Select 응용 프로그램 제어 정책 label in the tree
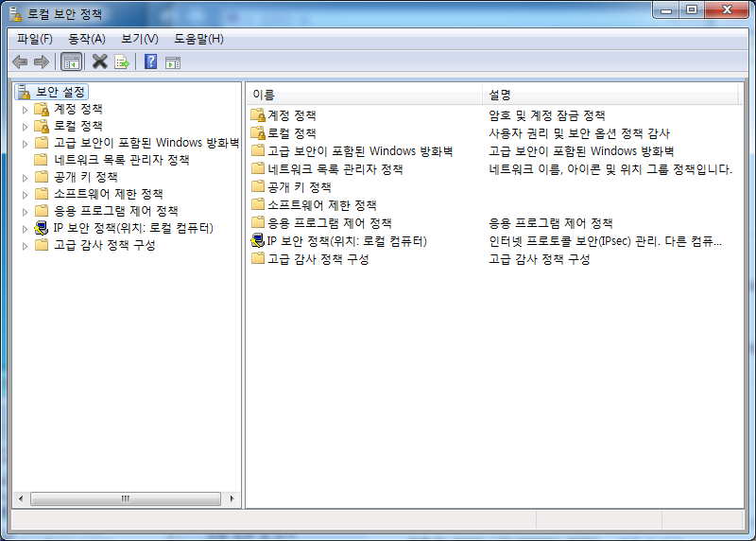This screenshot has height=541, width=756. coord(116,211)
